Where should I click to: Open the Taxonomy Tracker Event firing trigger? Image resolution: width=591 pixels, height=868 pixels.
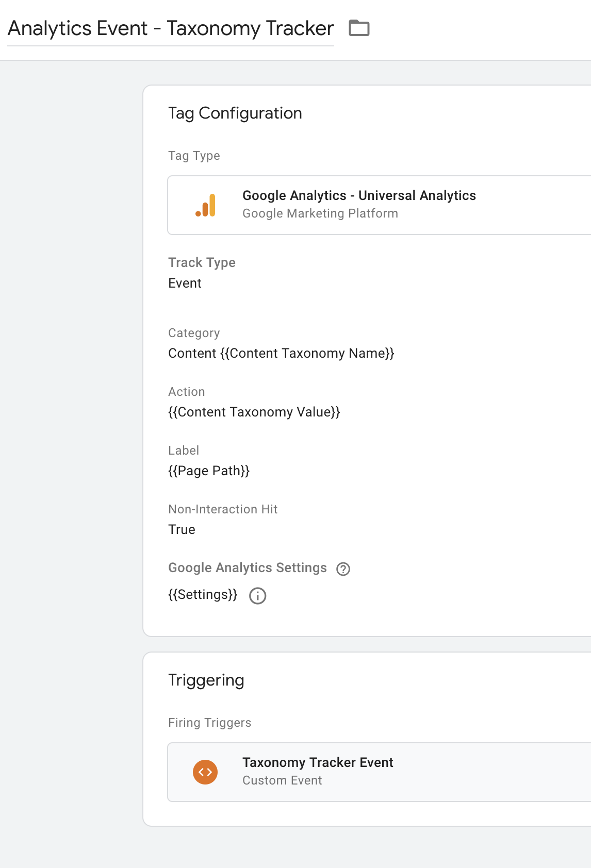click(x=318, y=762)
